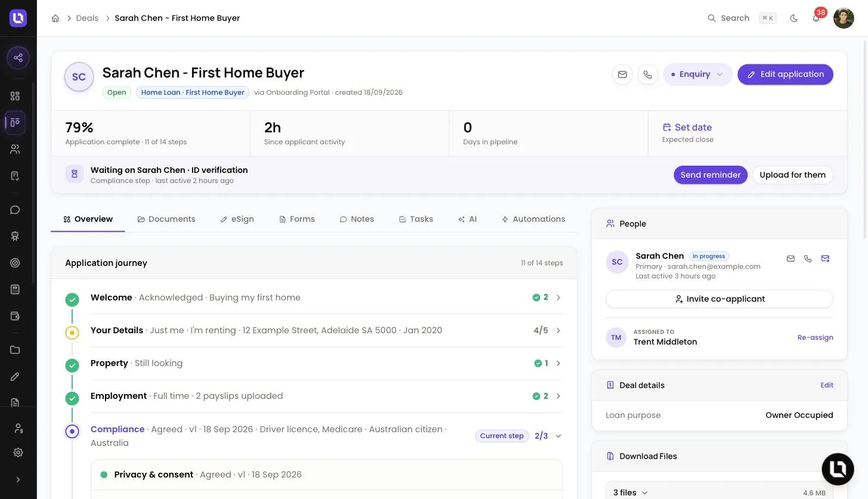Open the calculator icon in sidebar
The height and width of the screenshot is (499, 868).
(x=15, y=289)
